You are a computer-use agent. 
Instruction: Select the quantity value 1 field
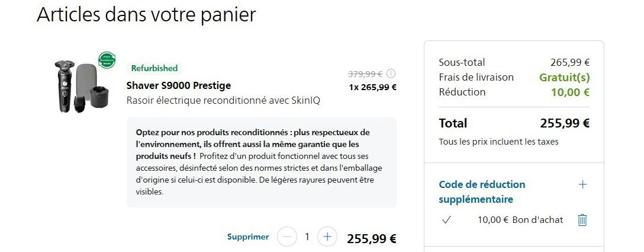tap(307, 237)
